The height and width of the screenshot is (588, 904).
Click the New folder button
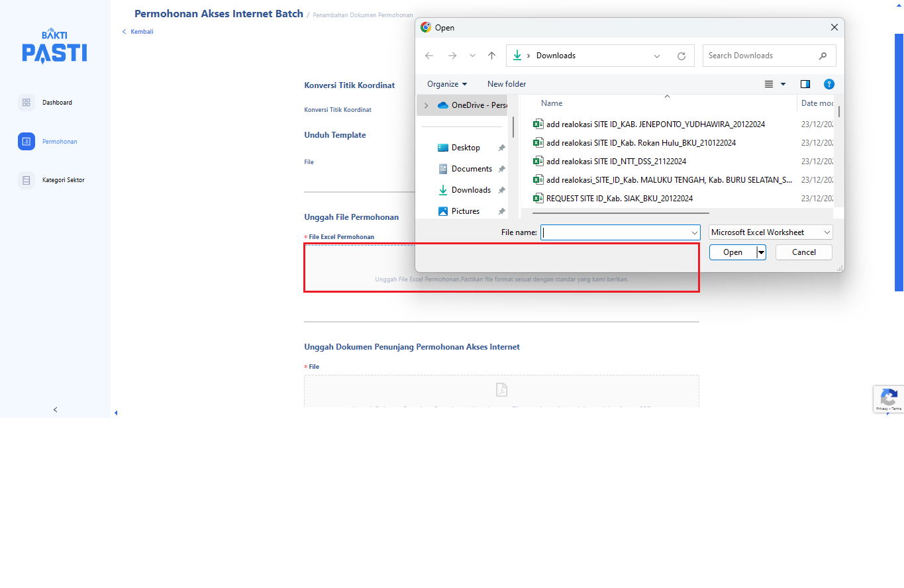(507, 84)
